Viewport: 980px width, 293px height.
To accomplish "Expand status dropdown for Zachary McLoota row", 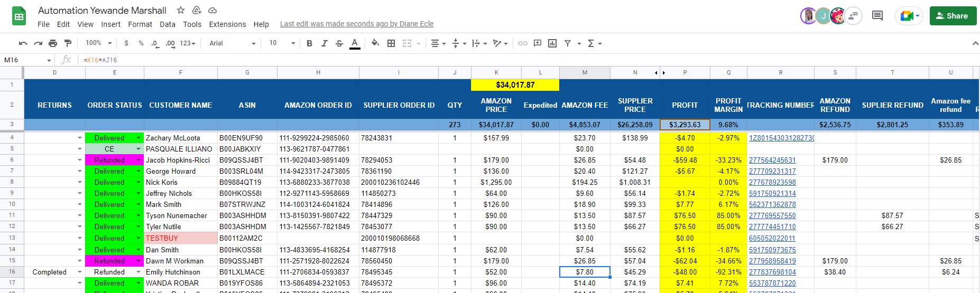I will (138, 138).
